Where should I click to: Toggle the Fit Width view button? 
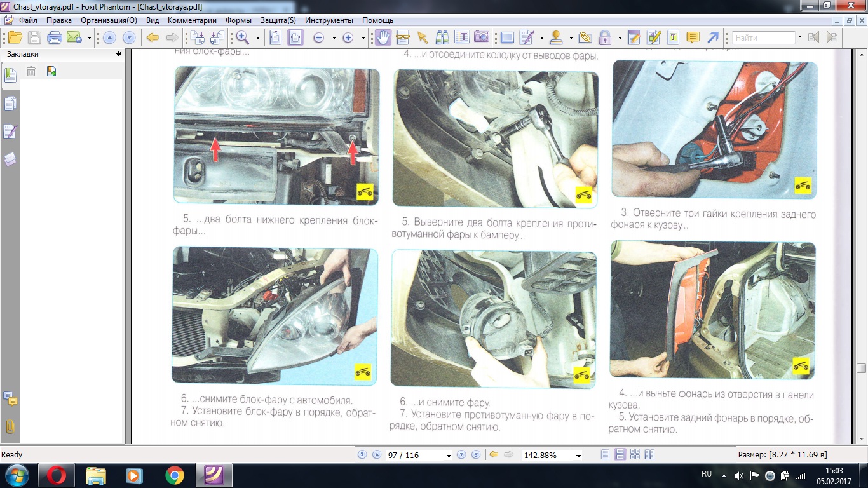295,37
